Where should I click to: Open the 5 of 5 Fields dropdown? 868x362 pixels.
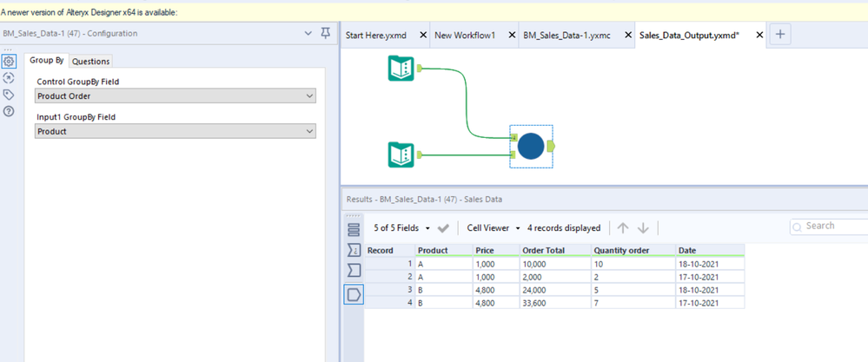402,227
